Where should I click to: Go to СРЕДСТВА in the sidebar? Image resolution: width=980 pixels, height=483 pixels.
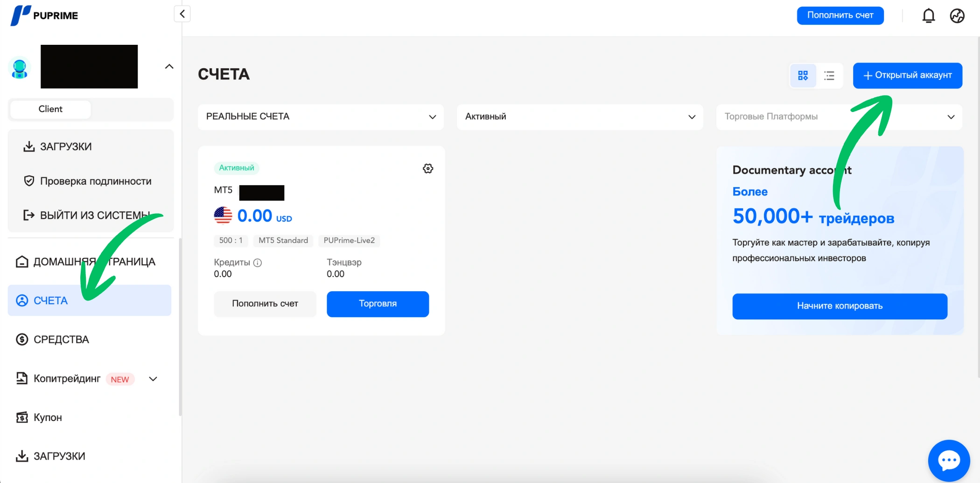tap(61, 339)
